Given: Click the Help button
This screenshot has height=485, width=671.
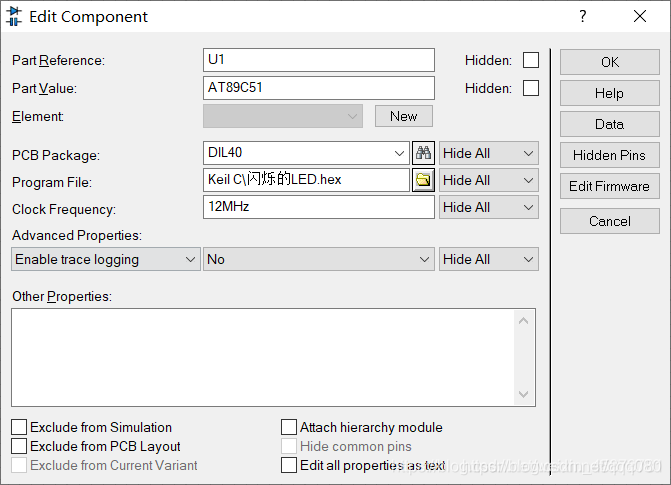Looking at the screenshot, I should tap(609, 93).
